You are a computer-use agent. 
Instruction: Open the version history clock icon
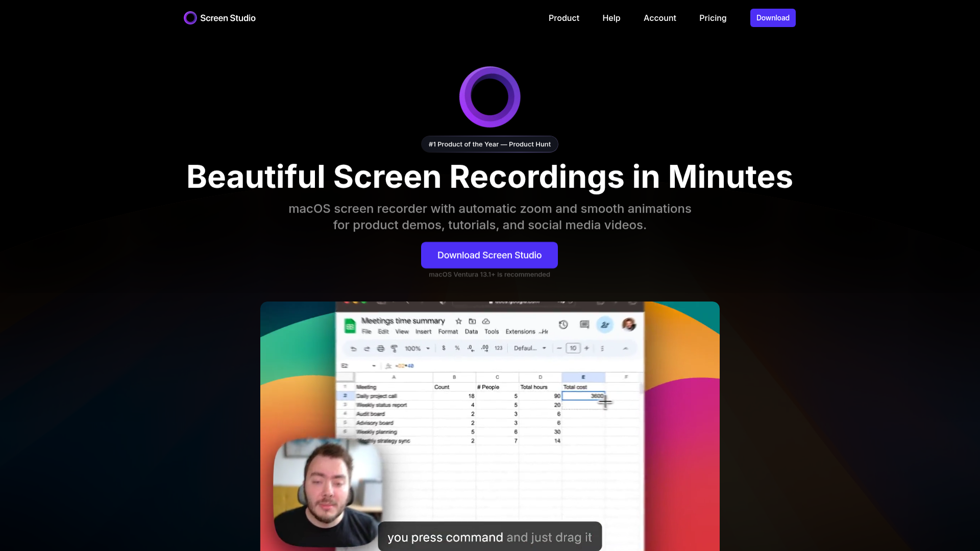[x=563, y=324]
